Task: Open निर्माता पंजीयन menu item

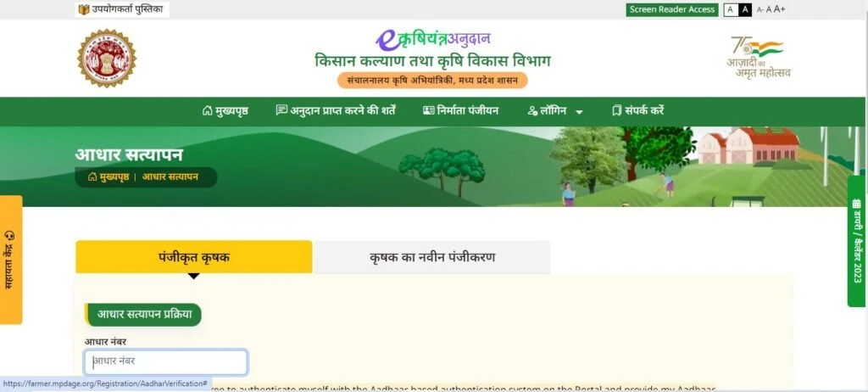Action: tap(460, 111)
